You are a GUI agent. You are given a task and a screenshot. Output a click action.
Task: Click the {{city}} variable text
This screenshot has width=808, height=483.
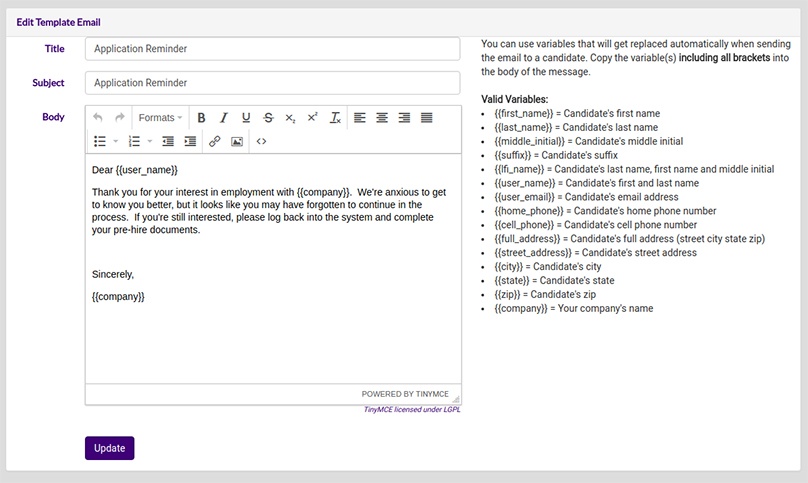(x=509, y=267)
